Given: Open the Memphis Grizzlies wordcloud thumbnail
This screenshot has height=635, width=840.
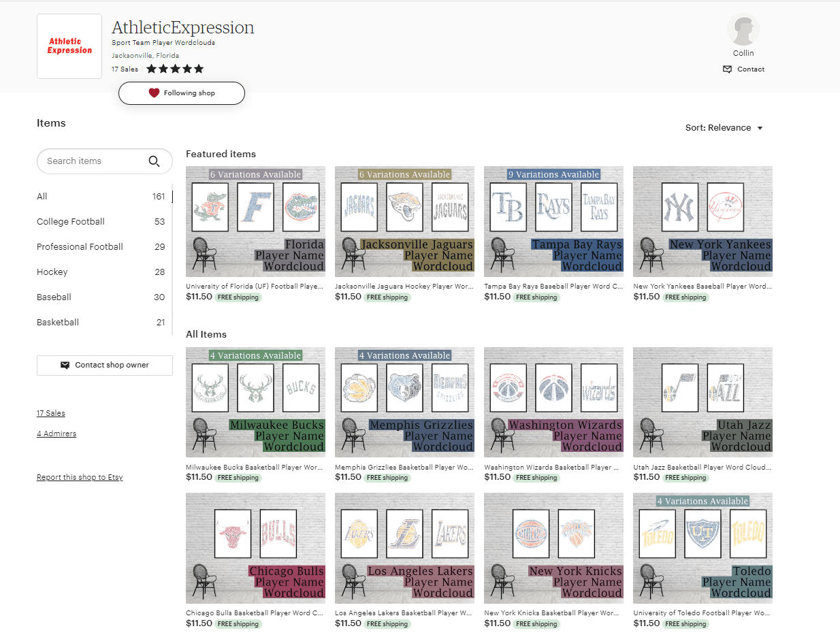Looking at the screenshot, I should click(404, 402).
